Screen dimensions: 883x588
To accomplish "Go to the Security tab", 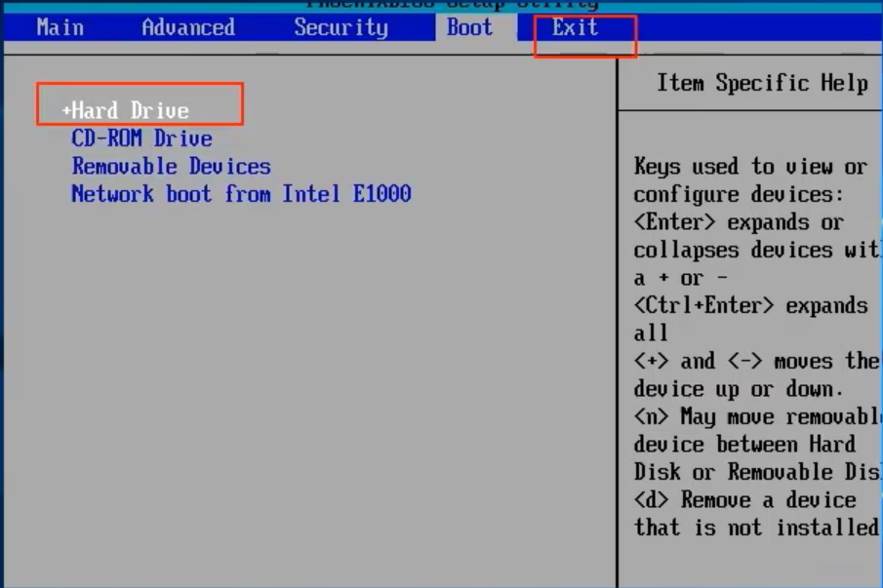I will pos(341,27).
